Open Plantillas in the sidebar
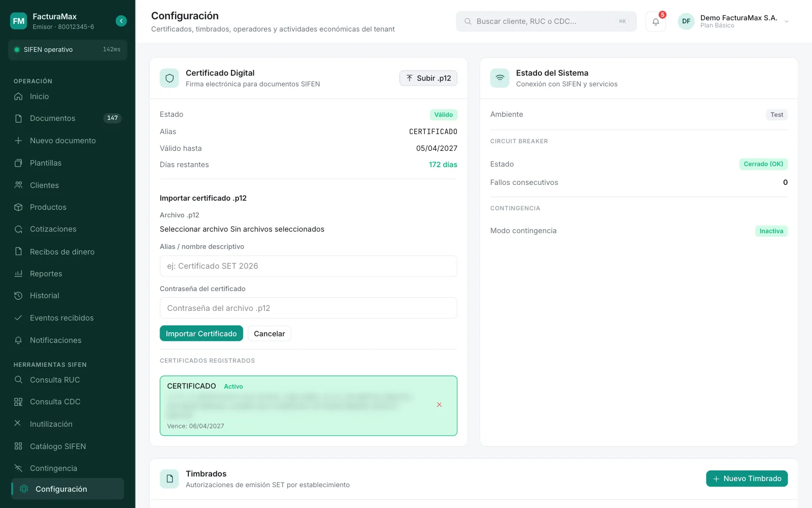Screen dimensions: 812x508 [67, 163]
